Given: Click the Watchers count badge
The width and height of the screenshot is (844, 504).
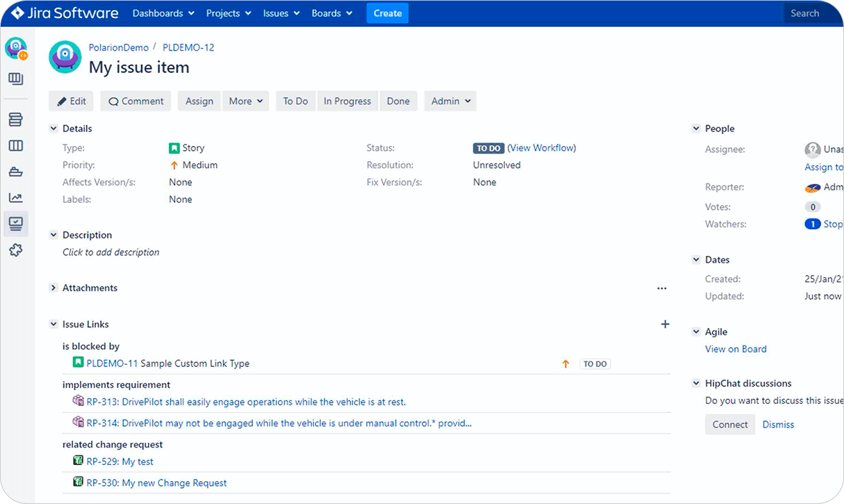Looking at the screenshot, I should pos(812,224).
